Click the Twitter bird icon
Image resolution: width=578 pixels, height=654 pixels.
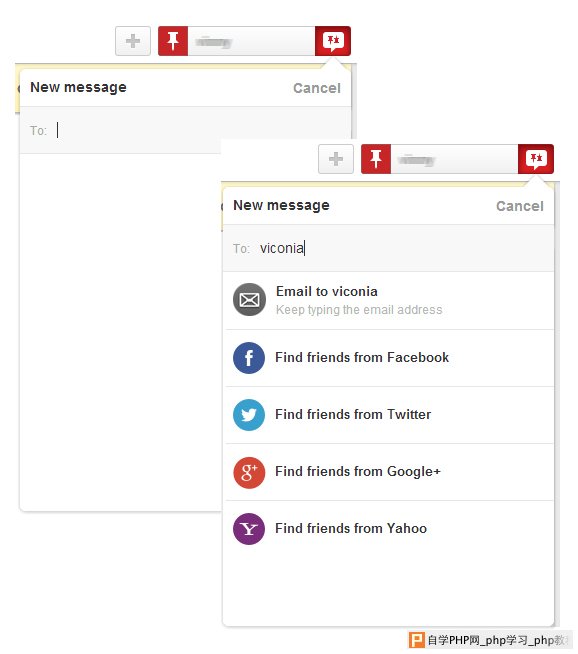[249, 415]
